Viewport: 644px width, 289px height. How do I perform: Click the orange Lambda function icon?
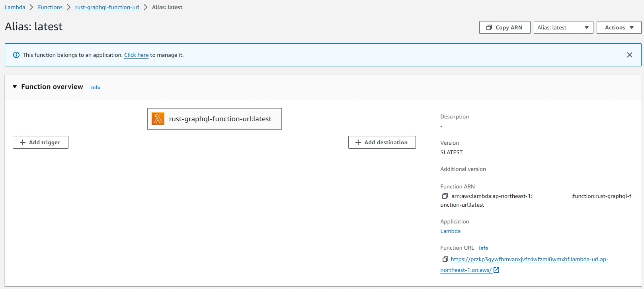pyautogui.click(x=158, y=119)
